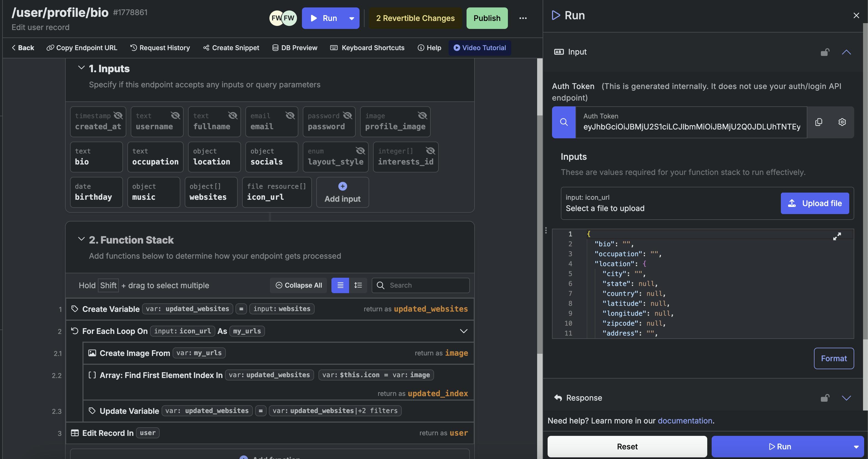The width and height of the screenshot is (868, 459).
Task: Collapse the Input section chevron
Action: (846, 52)
